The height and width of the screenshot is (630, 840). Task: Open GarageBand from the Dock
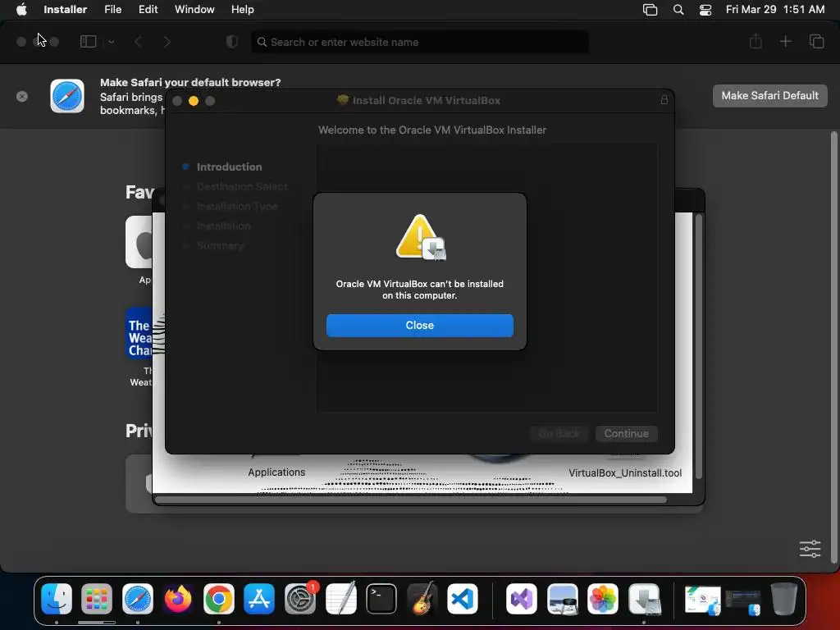[x=422, y=598]
